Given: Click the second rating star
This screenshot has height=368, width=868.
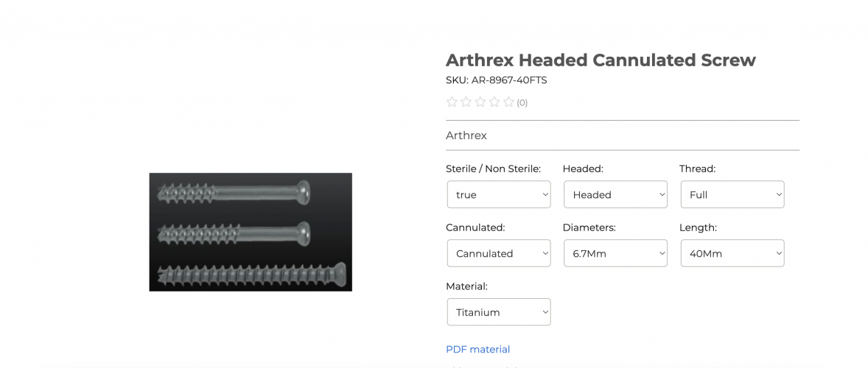Looking at the screenshot, I should pyautogui.click(x=466, y=102).
